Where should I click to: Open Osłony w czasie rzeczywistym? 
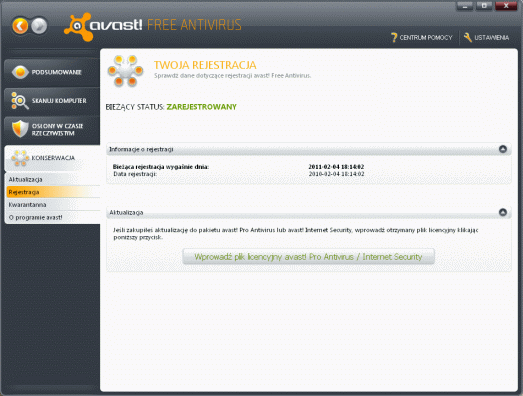tap(52, 129)
